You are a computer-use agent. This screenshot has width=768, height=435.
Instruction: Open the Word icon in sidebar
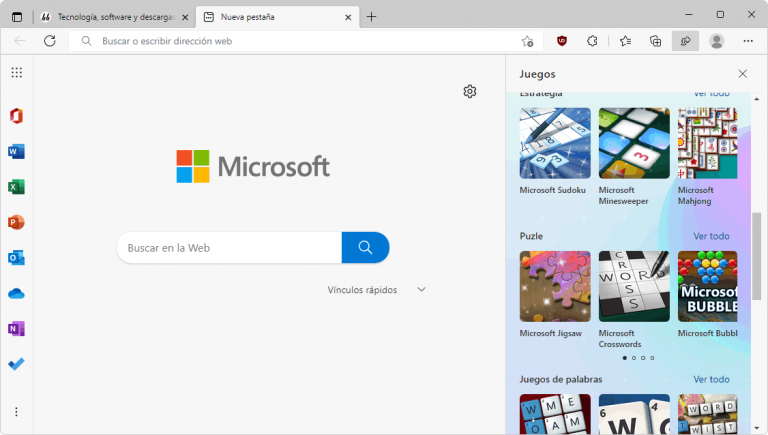pyautogui.click(x=16, y=152)
